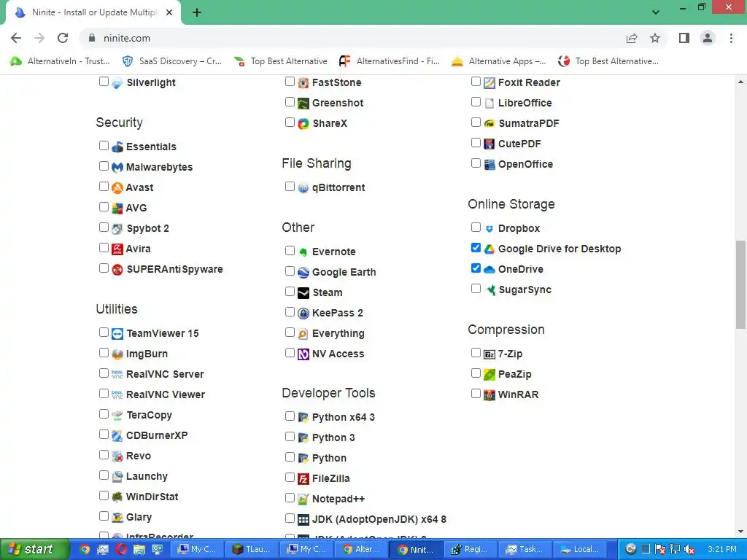Reload the Ninite page
Viewport: 747px width, 560px height.
[63, 38]
